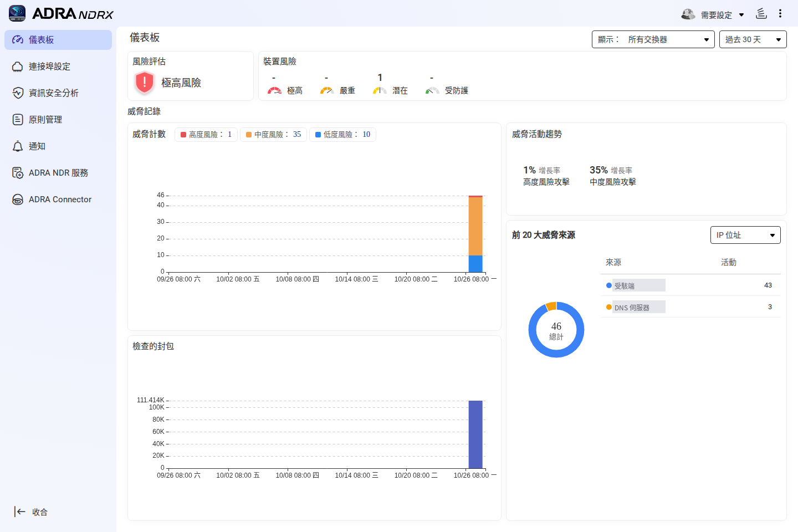Open 原則管理 policy management

(58, 120)
